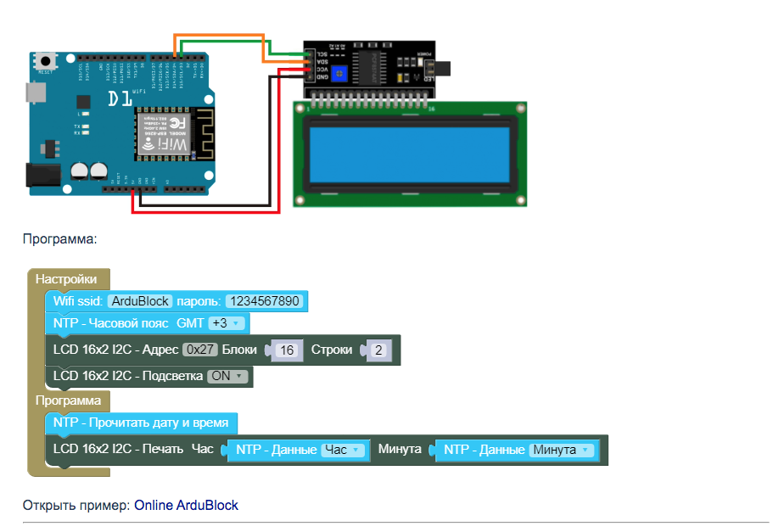Open the NTP data Час dropdown
Viewport: 784px width, 532px height.
pos(343,450)
